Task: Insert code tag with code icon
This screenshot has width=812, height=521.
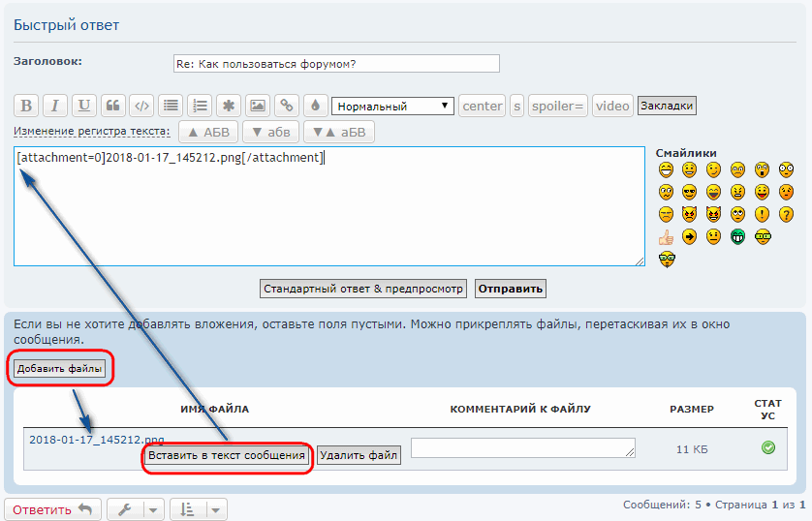Action: 141,107
